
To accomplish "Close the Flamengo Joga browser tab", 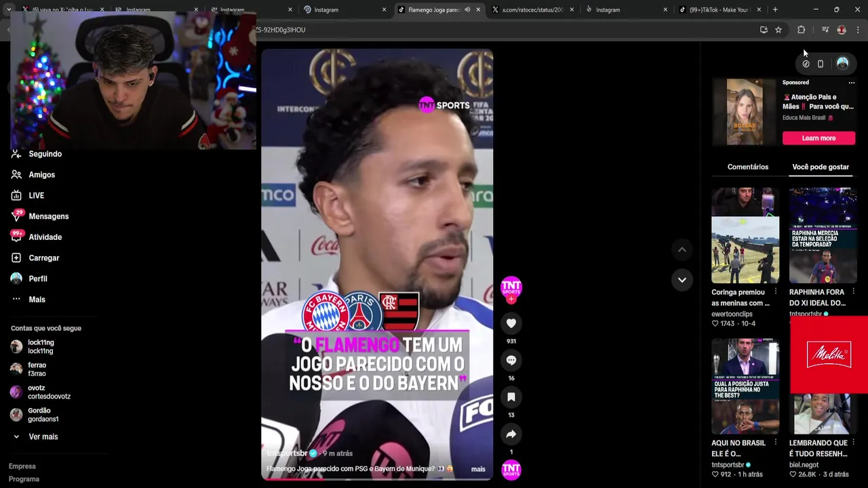I will point(478,9).
